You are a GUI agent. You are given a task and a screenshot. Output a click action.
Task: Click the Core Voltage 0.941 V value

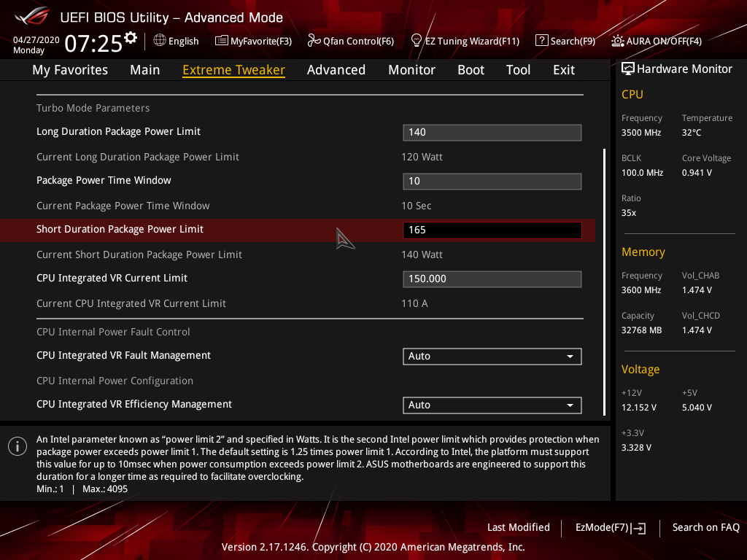tap(697, 173)
